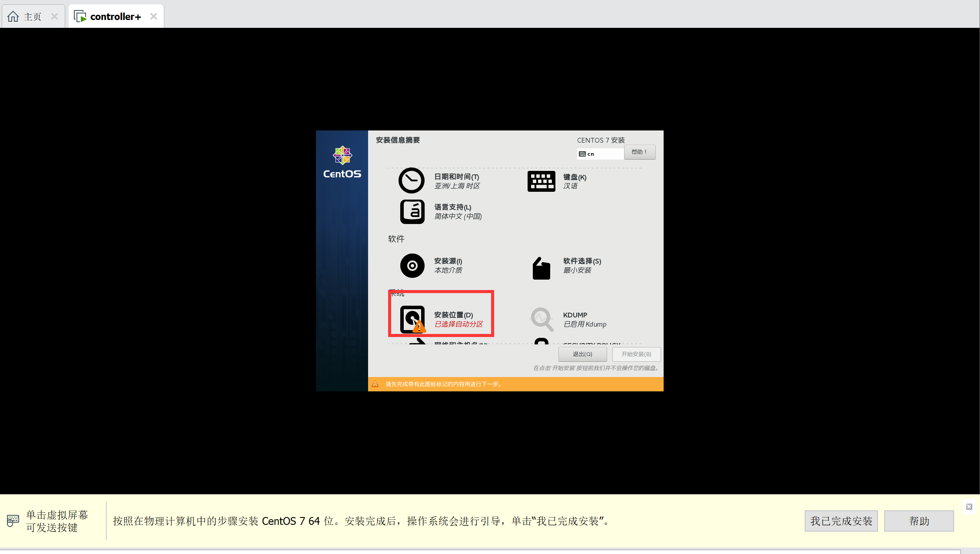Click 本地介质 status text
Screen dimensions: 980x554
click(448, 270)
